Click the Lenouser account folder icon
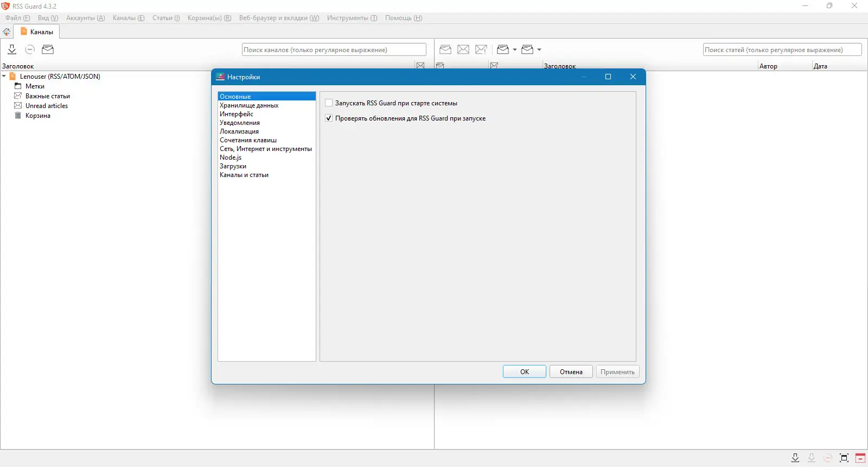This screenshot has width=868, height=467. click(x=12, y=76)
